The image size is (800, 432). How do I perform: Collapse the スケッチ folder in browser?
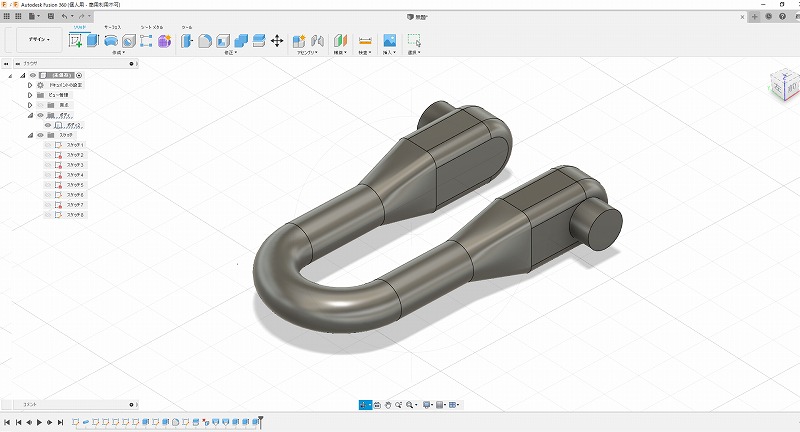[30, 135]
